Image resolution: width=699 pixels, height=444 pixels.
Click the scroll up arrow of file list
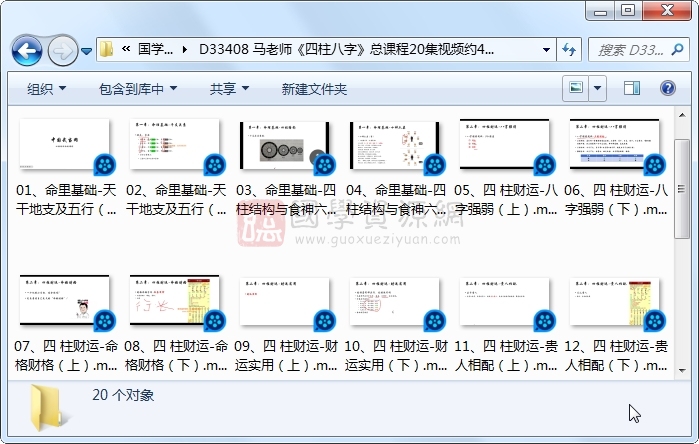click(x=682, y=115)
